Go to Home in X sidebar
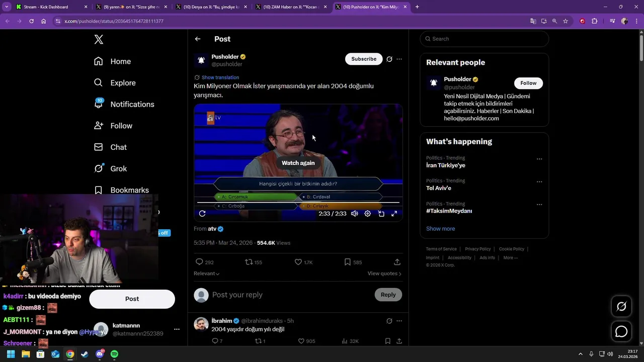644x362 pixels. (x=113, y=61)
